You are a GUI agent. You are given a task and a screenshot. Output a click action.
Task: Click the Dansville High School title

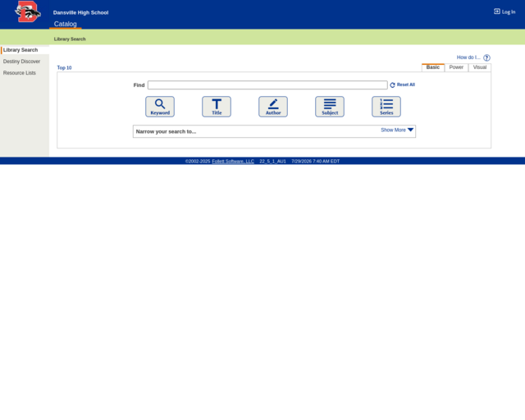coord(80,12)
